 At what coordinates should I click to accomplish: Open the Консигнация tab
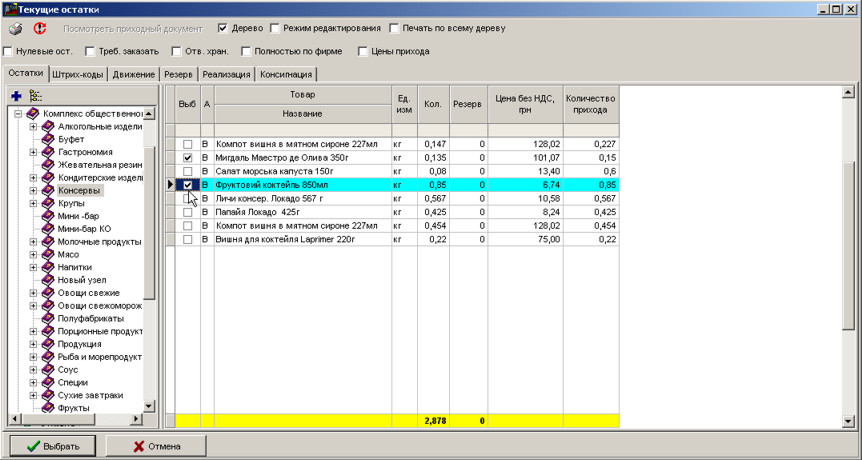287,74
